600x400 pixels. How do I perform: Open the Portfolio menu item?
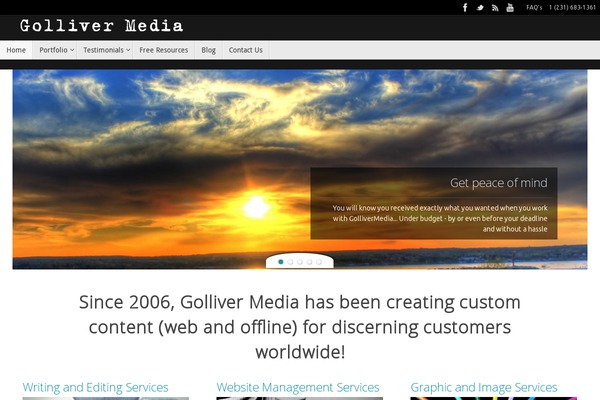[53, 50]
